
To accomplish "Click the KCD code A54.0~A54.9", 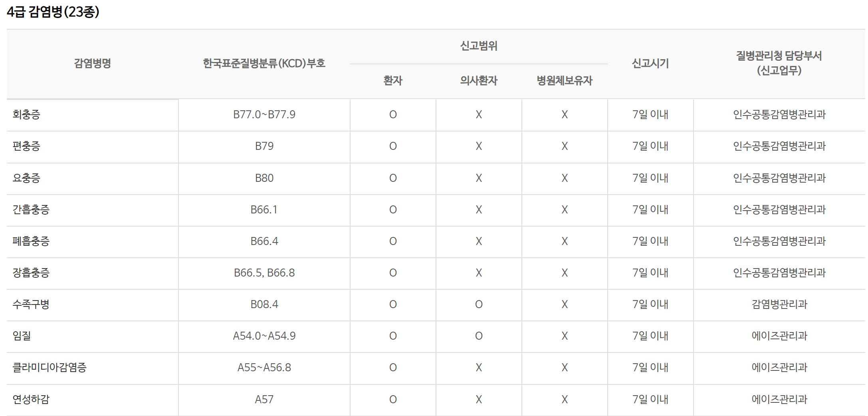I will (x=264, y=336).
